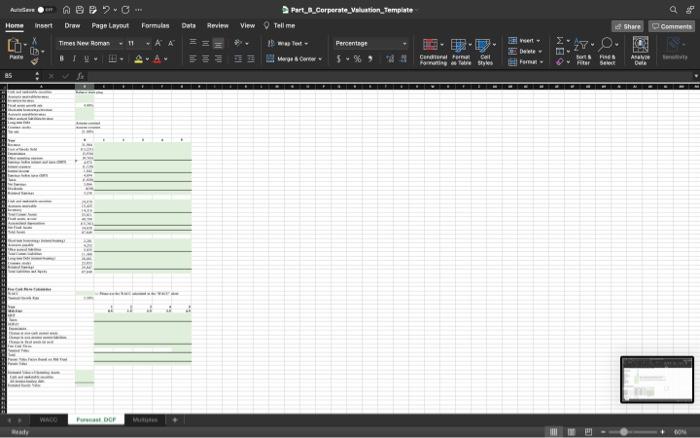
Task: Click the Home icon in title bar
Action: tap(66, 10)
